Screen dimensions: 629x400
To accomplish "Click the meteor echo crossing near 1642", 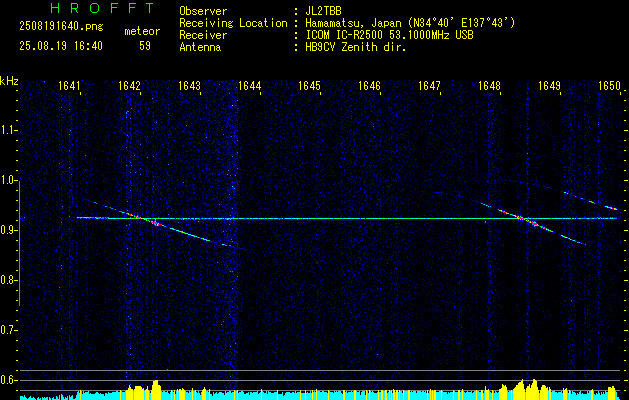I will coord(139,217).
